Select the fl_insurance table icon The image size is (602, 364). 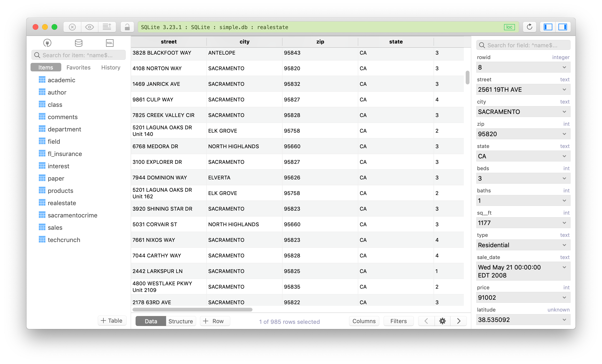click(x=42, y=154)
